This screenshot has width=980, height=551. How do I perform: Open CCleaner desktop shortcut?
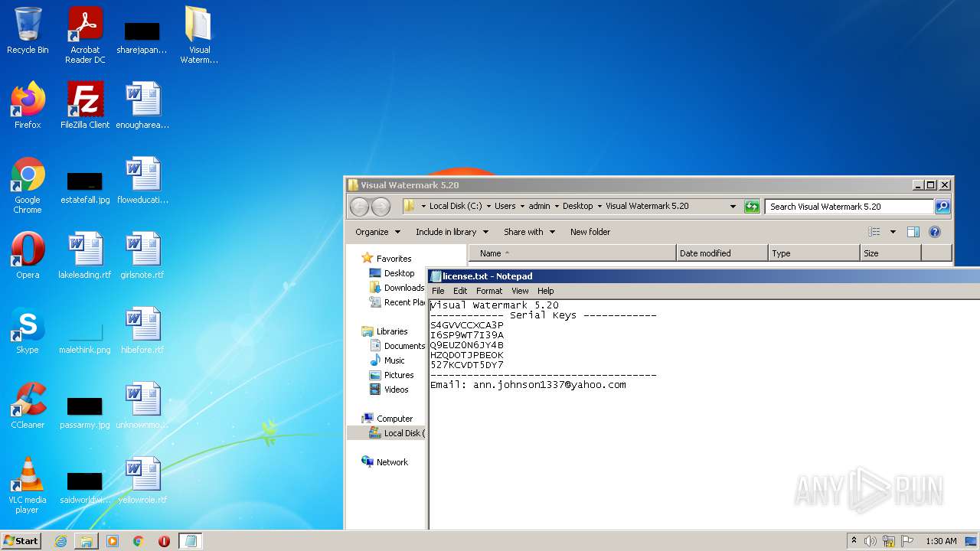(28, 405)
